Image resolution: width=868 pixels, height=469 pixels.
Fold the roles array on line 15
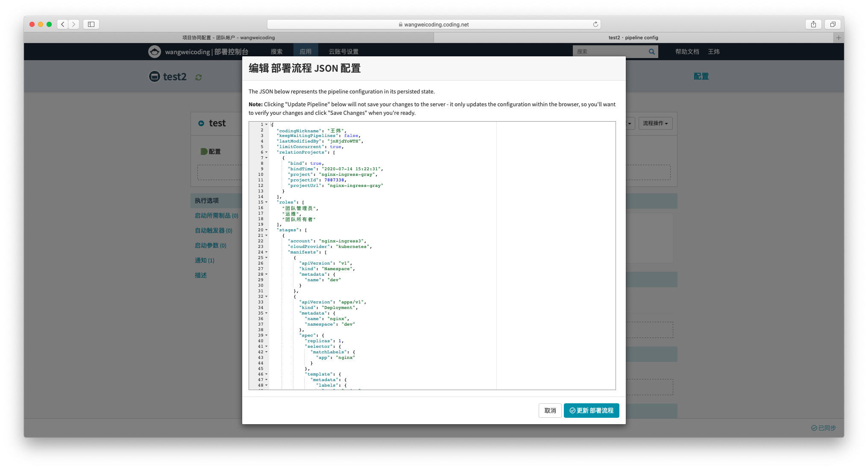(267, 202)
